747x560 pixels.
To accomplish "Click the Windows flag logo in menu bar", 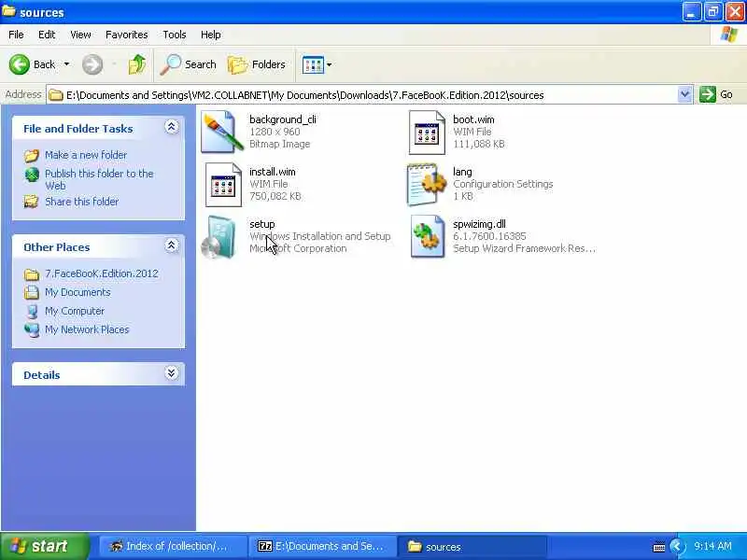I will [728, 35].
